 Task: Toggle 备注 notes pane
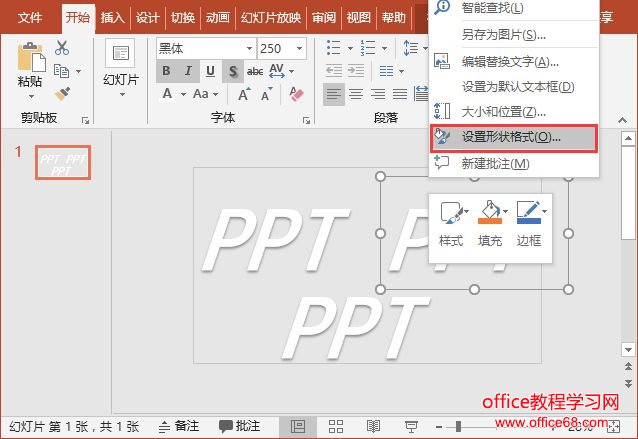coord(179,426)
